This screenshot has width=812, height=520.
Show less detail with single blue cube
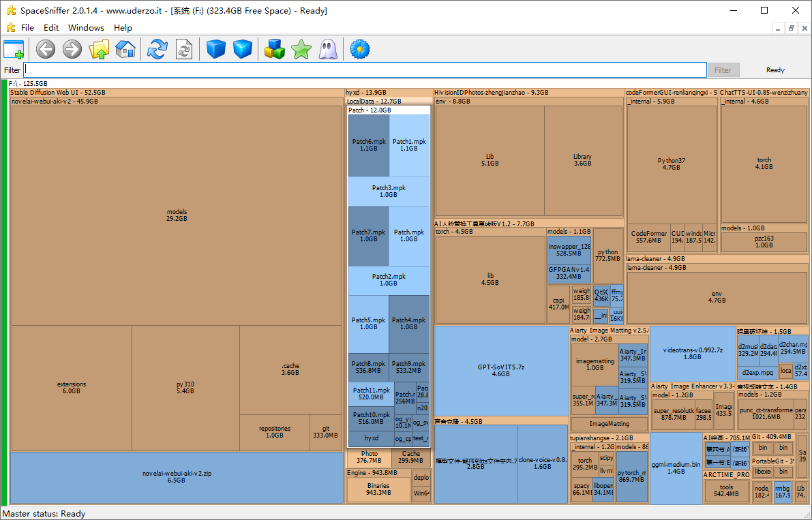pyautogui.click(x=215, y=49)
